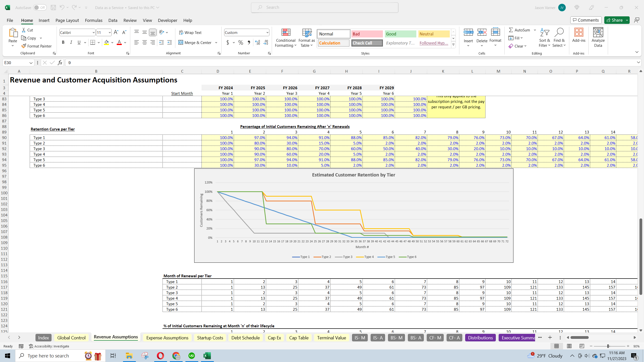The height and width of the screenshot is (362, 644).
Task: Open the Paste dropdown arrow
Action: [x=13, y=46]
